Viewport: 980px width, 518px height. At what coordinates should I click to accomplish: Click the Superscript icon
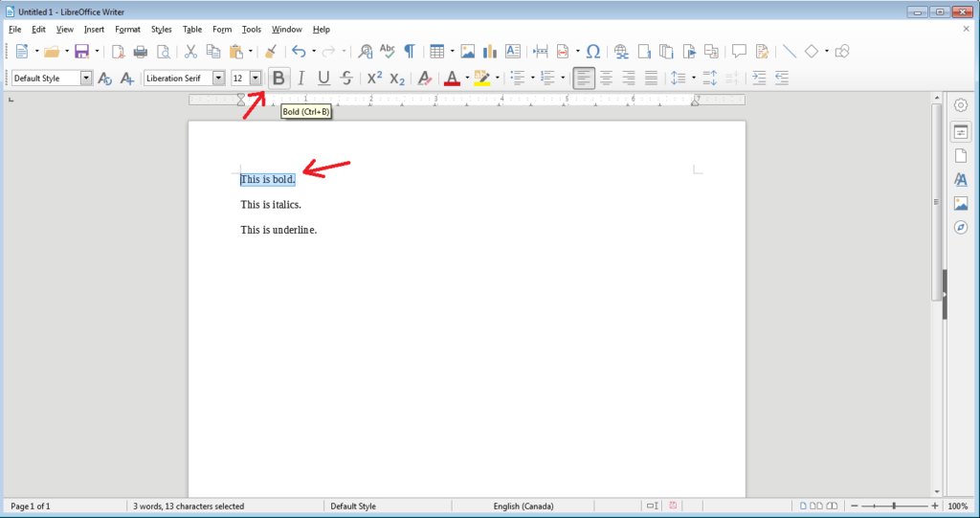coord(374,79)
